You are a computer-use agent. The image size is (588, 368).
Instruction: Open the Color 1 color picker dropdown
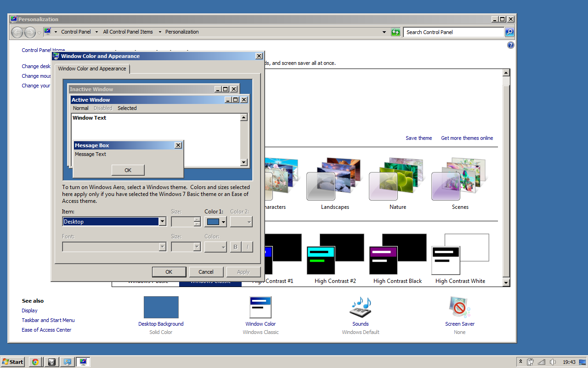215,222
